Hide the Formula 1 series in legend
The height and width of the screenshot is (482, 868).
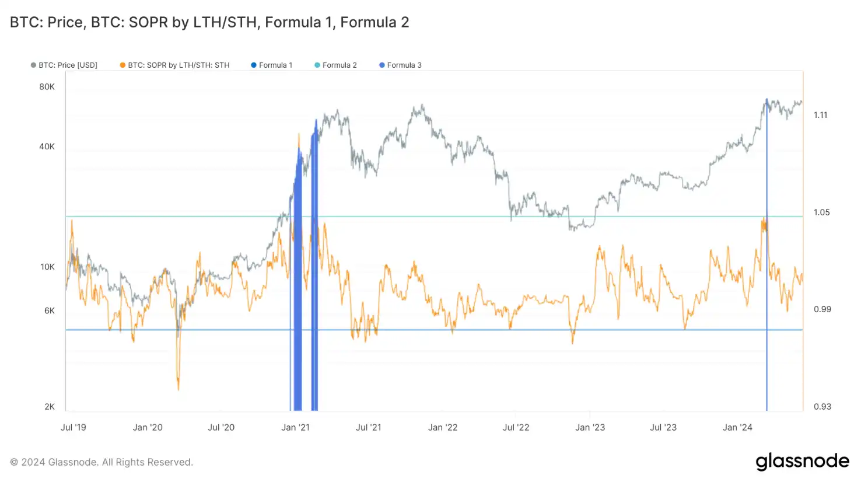point(271,65)
